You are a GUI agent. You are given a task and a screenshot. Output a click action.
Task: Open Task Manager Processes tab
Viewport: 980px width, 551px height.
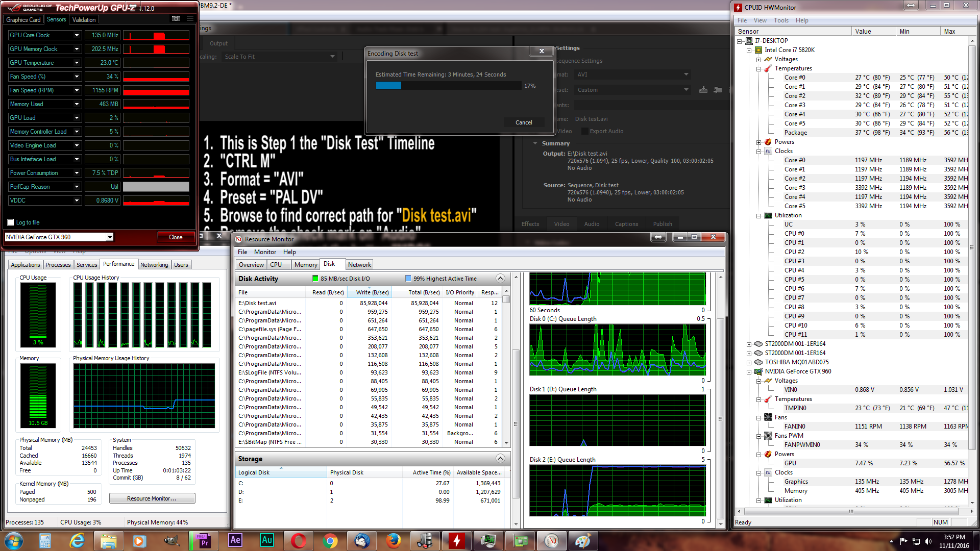point(58,265)
